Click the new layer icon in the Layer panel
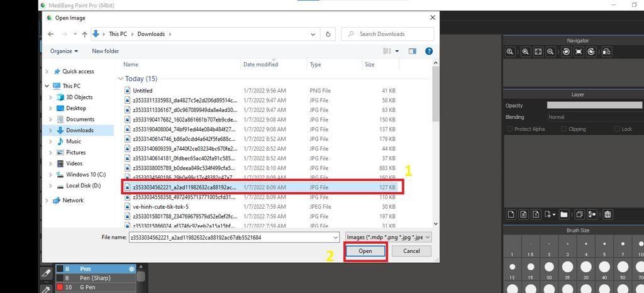The height and width of the screenshot is (293, 644). [511, 214]
